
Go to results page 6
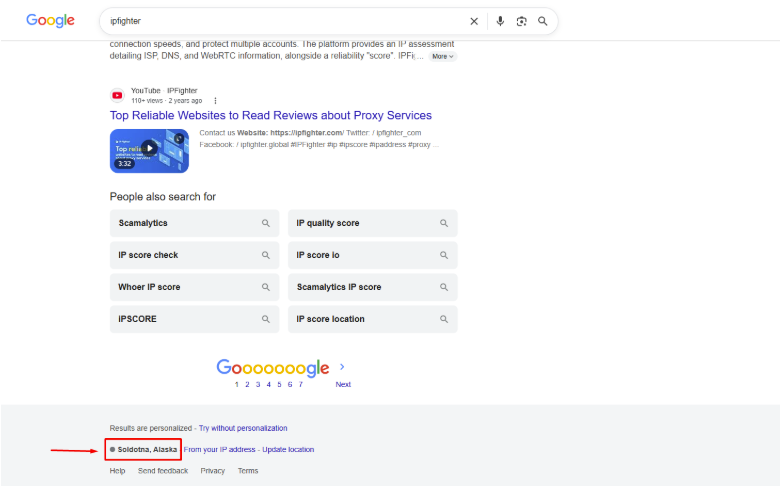tap(290, 384)
